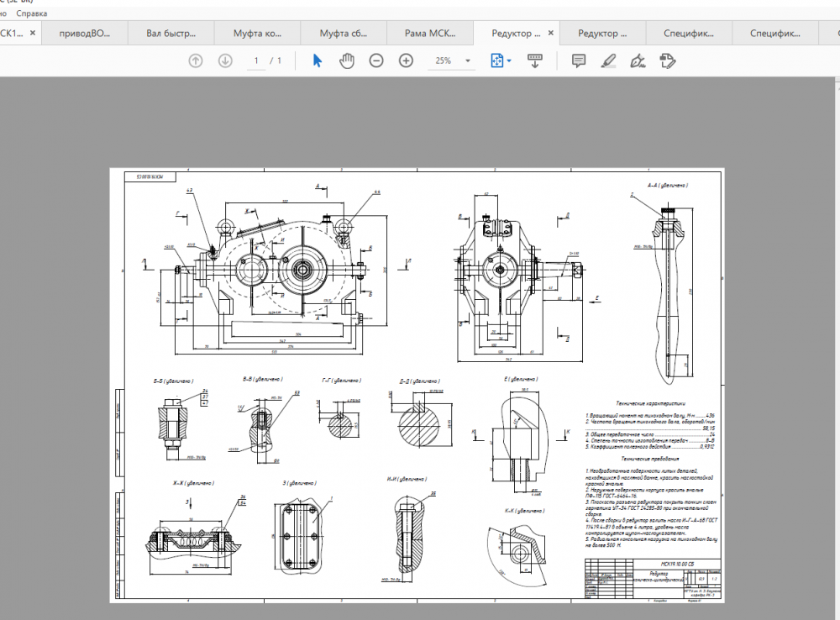Select the Hand pan tool

[x=346, y=60]
